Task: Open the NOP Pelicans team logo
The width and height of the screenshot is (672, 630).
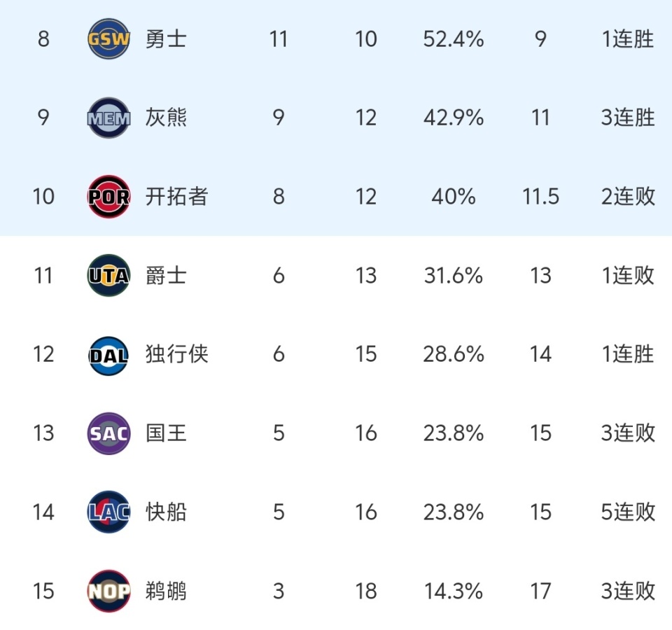Action: (109, 591)
